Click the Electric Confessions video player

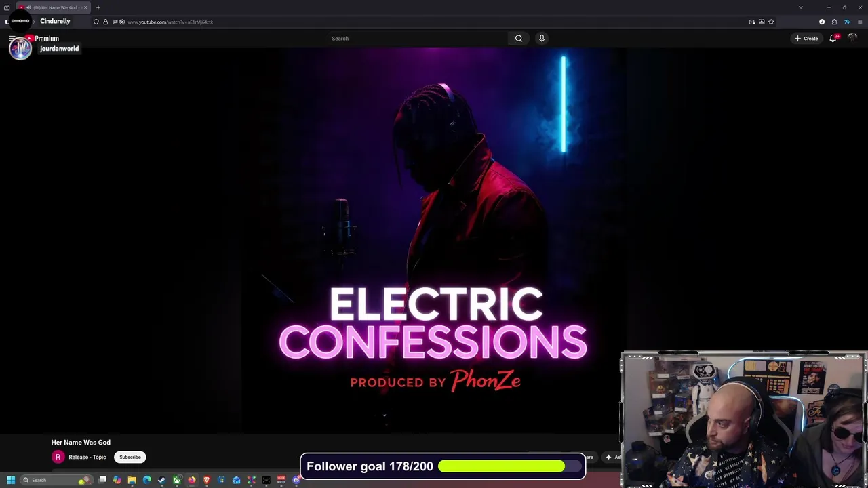(x=434, y=241)
